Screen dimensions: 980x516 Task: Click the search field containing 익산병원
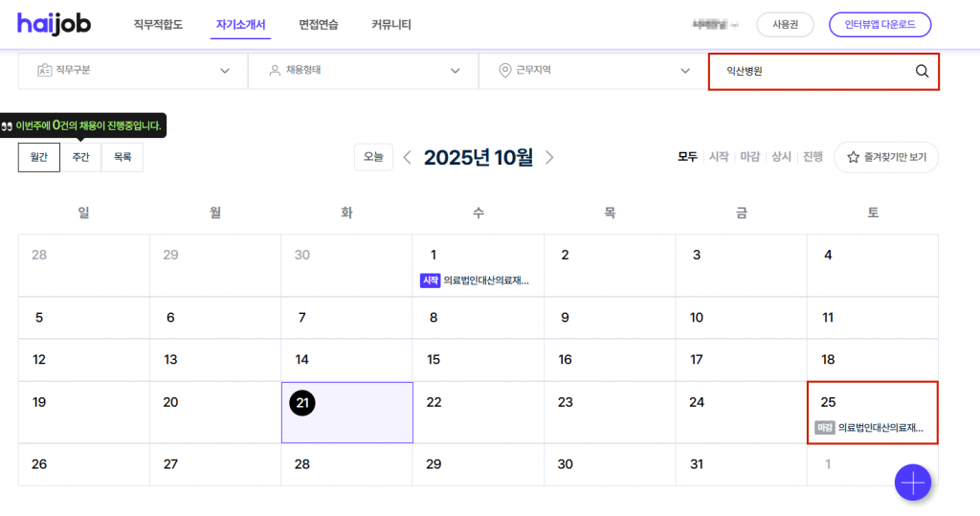[x=809, y=71]
